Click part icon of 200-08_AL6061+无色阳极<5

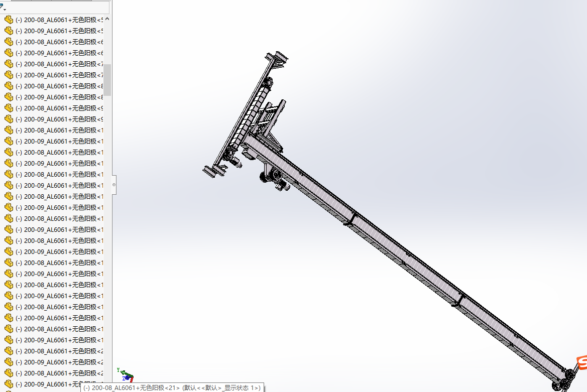pos(9,20)
